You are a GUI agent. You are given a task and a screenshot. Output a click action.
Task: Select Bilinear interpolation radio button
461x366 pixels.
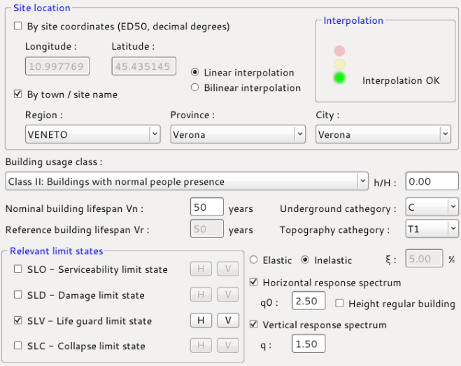pyautogui.click(x=195, y=87)
